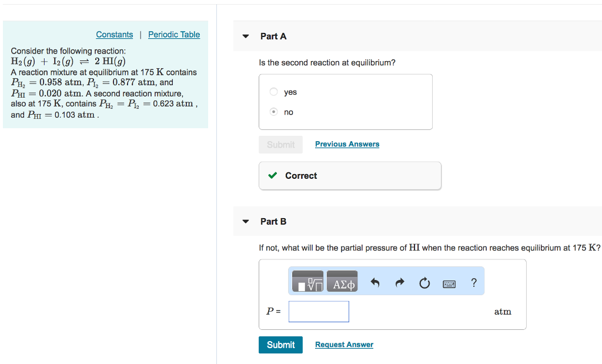
Task: Click the redo arrow icon
Action: [x=400, y=283]
